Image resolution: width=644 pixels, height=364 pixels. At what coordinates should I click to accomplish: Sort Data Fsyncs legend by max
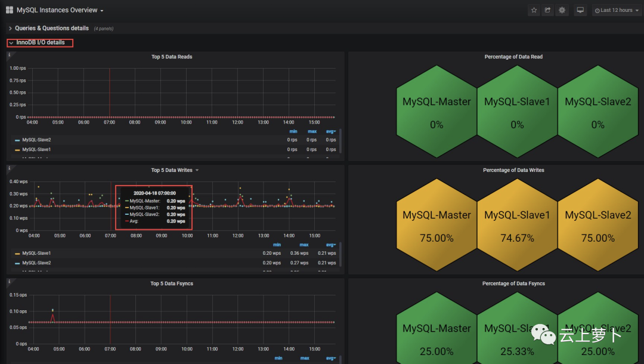click(x=305, y=358)
